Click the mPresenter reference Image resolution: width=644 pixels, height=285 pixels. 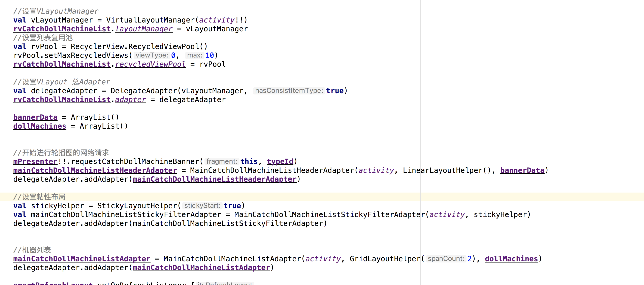click(35, 162)
